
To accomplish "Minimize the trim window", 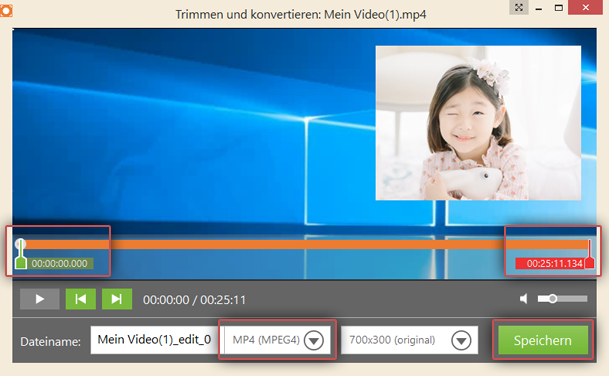I will [x=539, y=8].
